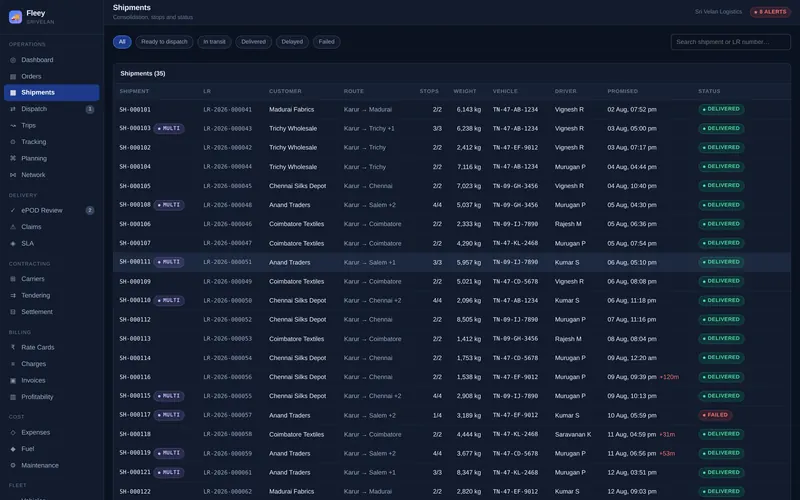Click the Invoices sidebar icon
Screen dimensions: 800x500
[13, 381]
